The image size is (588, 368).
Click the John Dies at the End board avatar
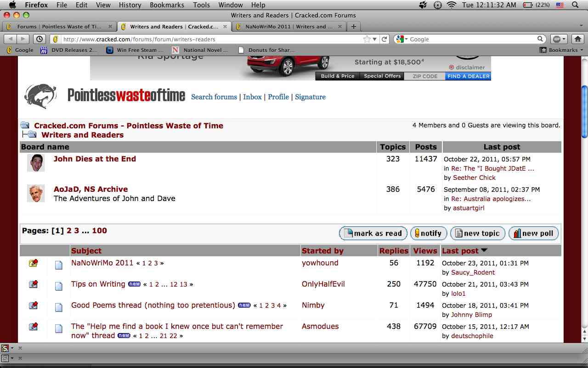(x=36, y=164)
